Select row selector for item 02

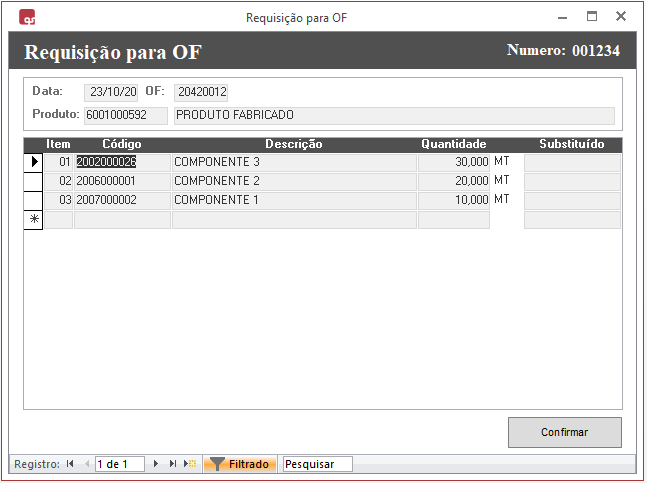tap(33, 181)
